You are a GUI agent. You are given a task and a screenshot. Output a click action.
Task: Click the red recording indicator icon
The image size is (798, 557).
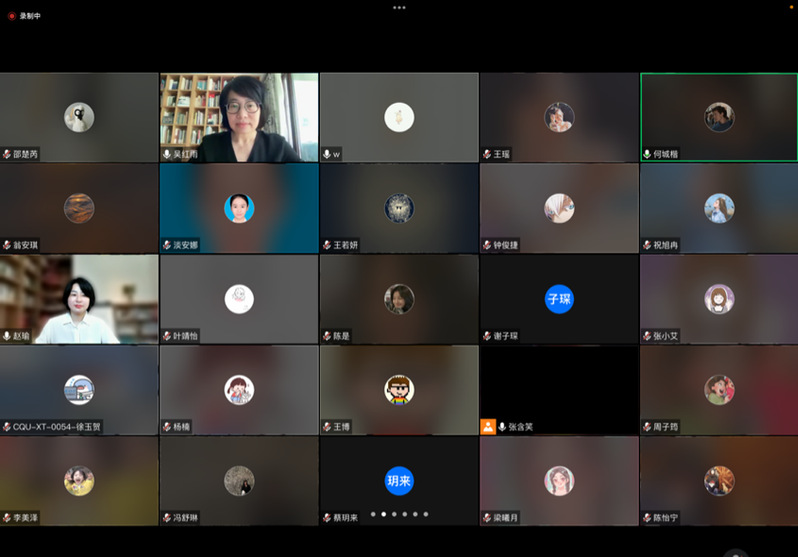[x=12, y=16]
